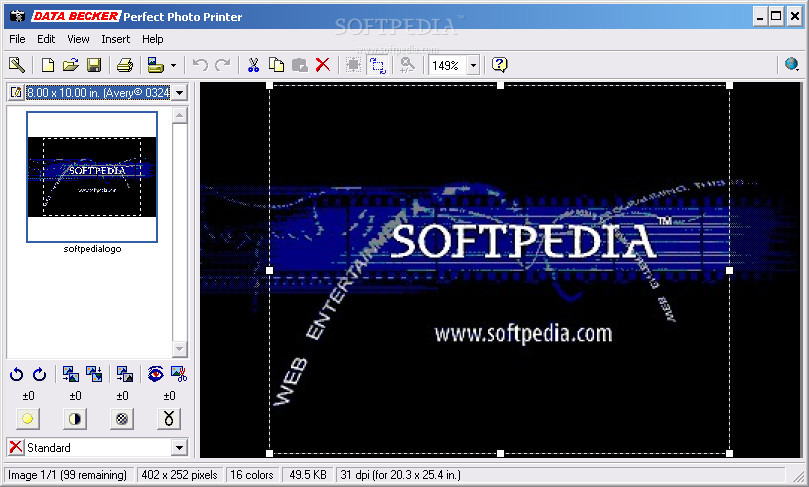Open the Edit menu
Viewport: 809px width, 487px height.
pos(46,39)
